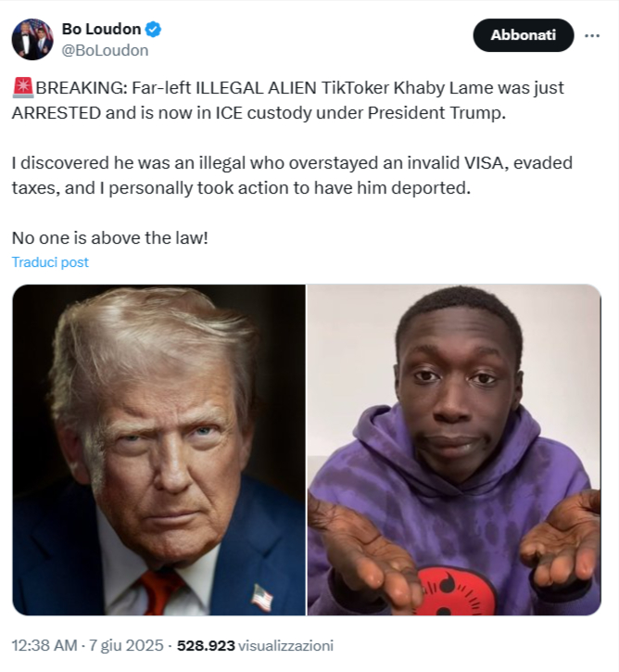This screenshot has height=672, width=619.
Task: Subscribe using the Abbonati button
Action: [x=523, y=35]
